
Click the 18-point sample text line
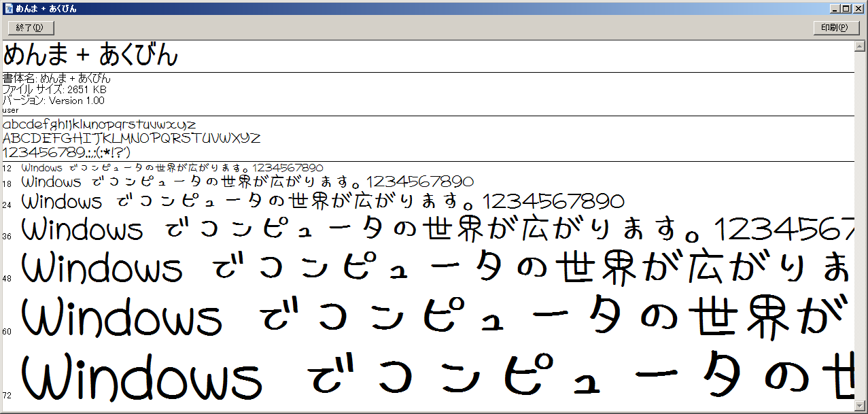tap(247, 182)
